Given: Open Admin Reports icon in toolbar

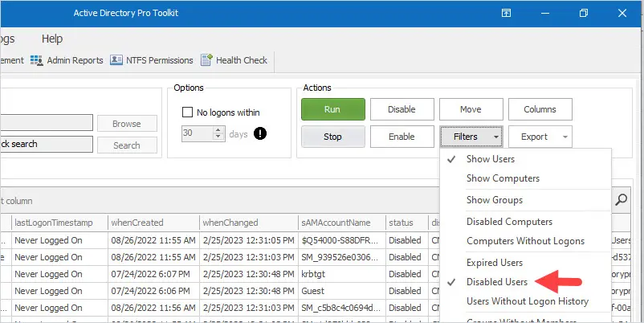Looking at the screenshot, I should (37, 60).
